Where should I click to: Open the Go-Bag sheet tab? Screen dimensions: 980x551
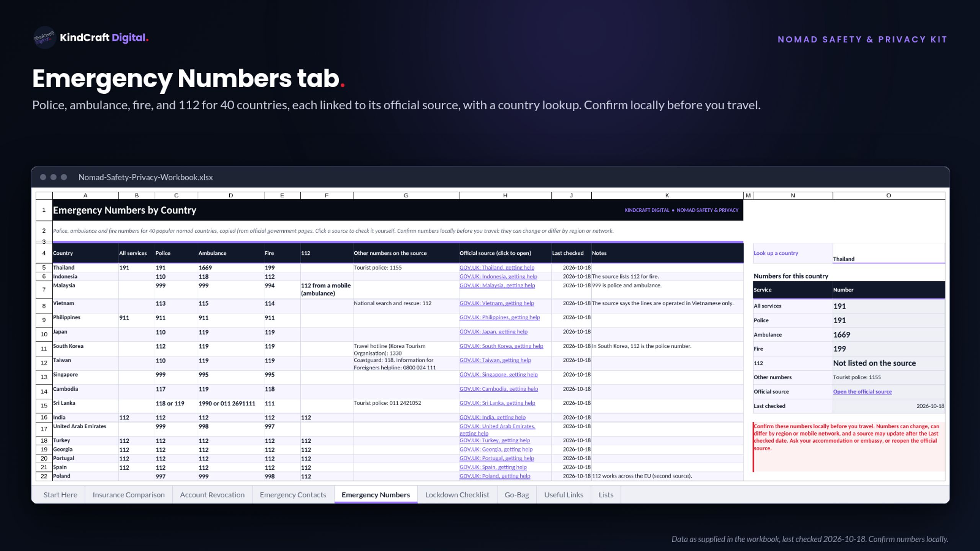[x=516, y=494]
